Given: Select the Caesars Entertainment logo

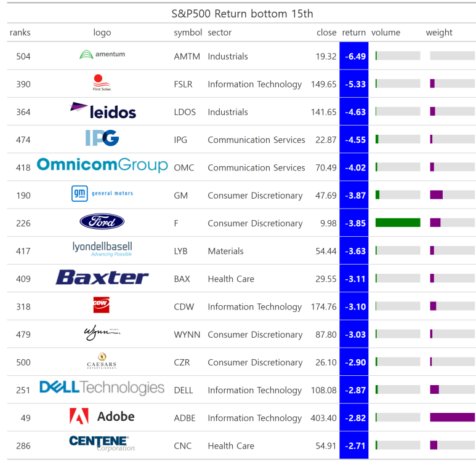Looking at the screenshot, I should (102, 360).
